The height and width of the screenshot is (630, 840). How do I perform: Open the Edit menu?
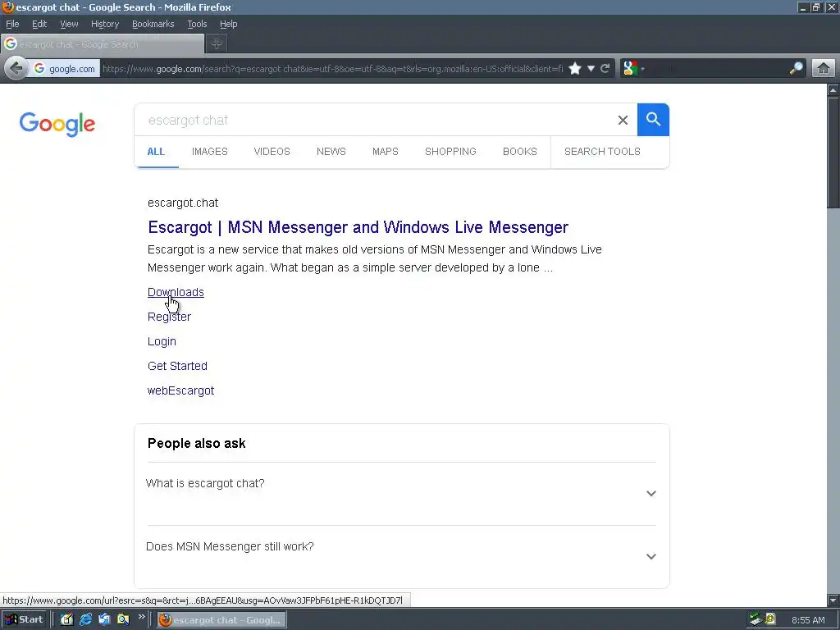(x=39, y=24)
